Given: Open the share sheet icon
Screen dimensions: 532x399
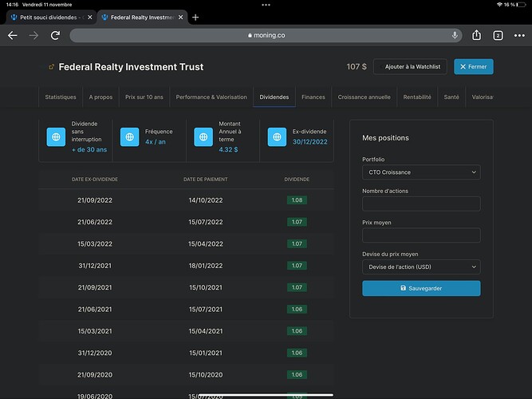Looking at the screenshot, I should coord(477,35).
